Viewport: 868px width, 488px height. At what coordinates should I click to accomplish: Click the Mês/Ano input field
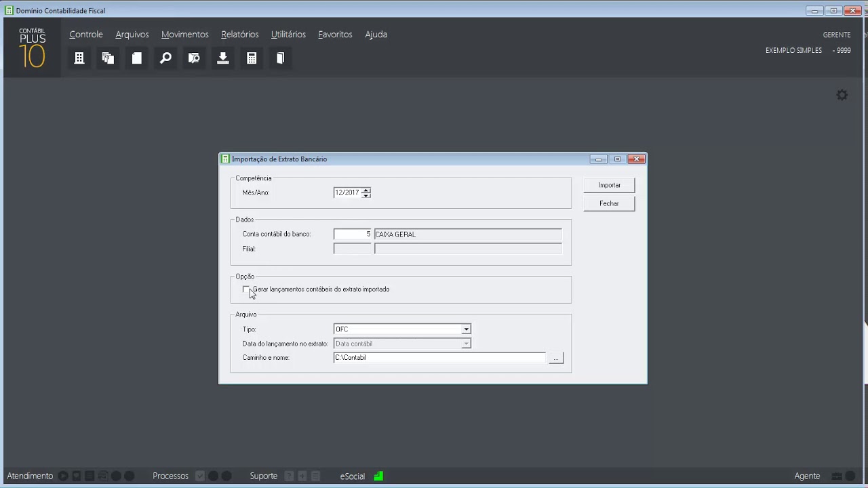pos(348,192)
